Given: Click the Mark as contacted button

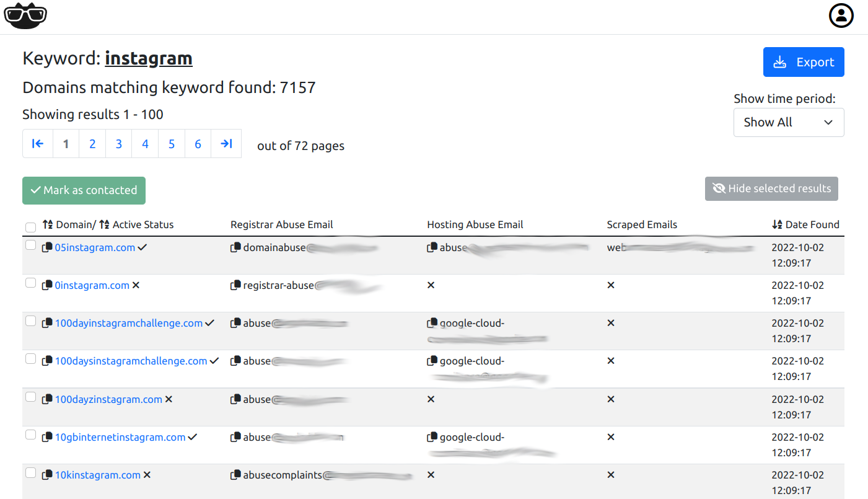Looking at the screenshot, I should (x=84, y=190).
